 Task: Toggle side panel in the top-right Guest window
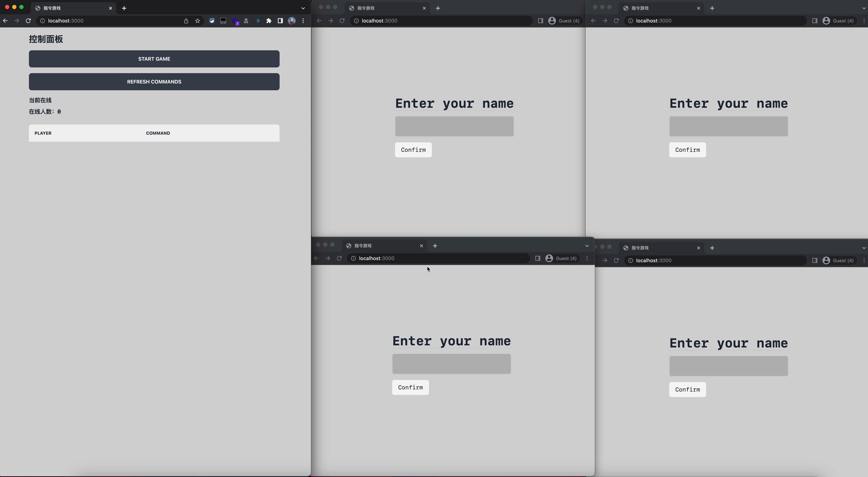pyautogui.click(x=814, y=21)
